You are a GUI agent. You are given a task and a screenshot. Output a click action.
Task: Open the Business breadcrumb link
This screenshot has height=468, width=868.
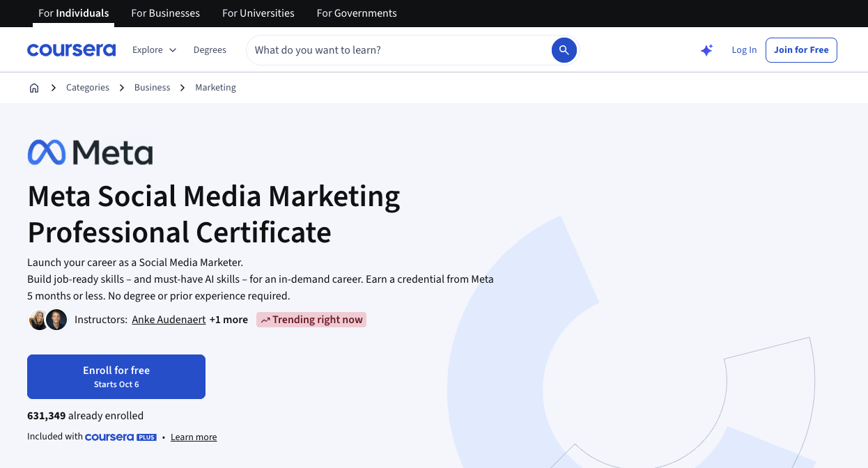pyautogui.click(x=153, y=88)
